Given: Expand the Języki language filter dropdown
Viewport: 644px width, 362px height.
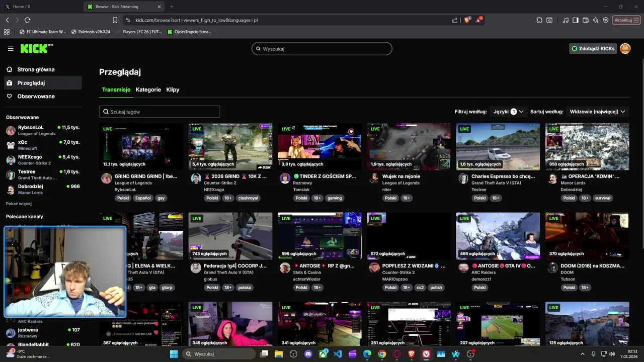Looking at the screenshot, I should coord(508,112).
